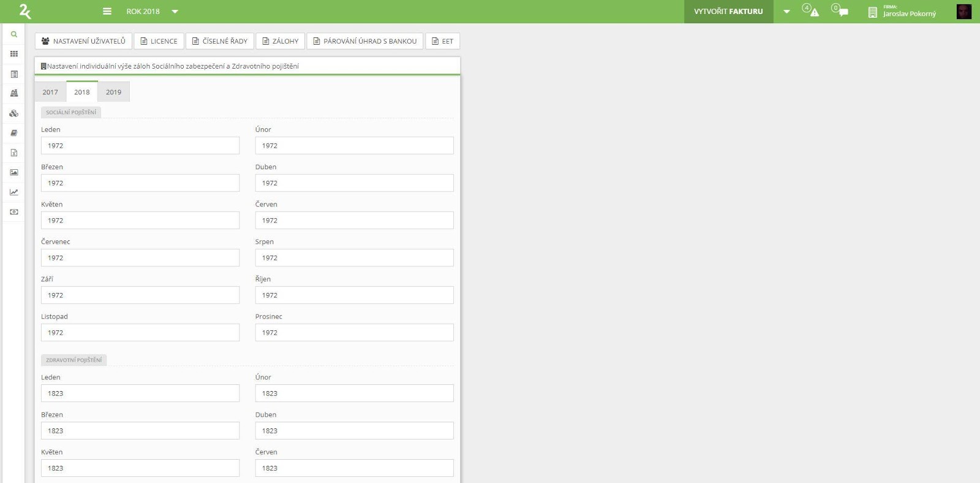This screenshot has height=483, width=980.
Task: Toggle the hamburger menu in top bar
Action: 107,12
